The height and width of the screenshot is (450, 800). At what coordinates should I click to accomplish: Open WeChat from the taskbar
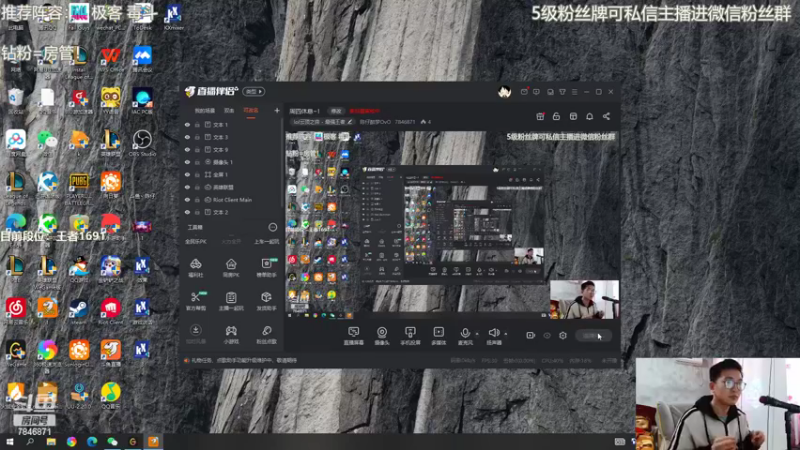point(112,442)
